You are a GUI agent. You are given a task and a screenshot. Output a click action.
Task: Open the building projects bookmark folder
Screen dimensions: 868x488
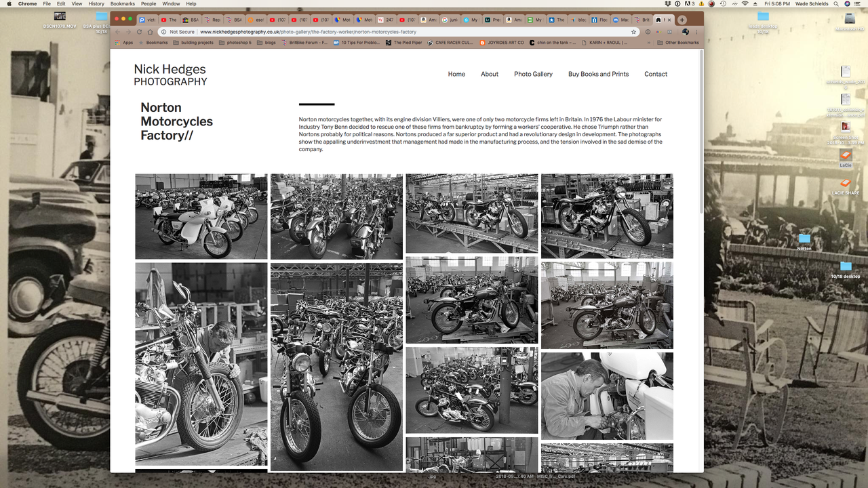click(x=193, y=43)
